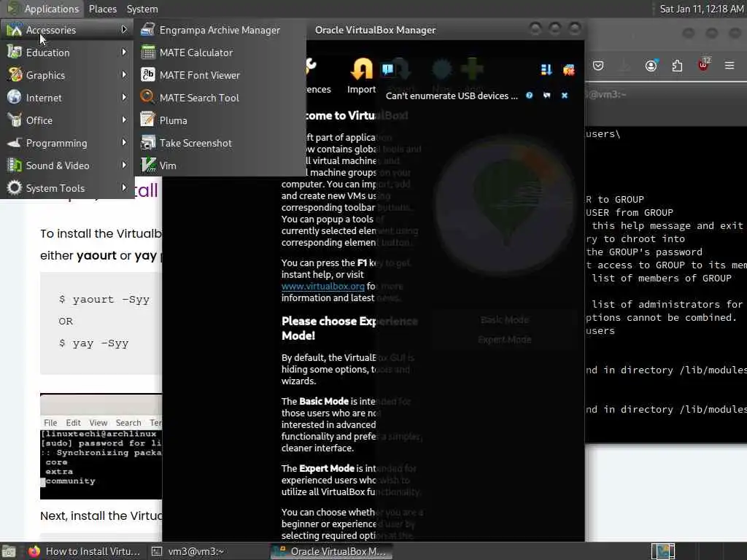The height and width of the screenshot is (560, 747).
Task: Click the Vim icon in the submenu
Action: tap(148, 166)
